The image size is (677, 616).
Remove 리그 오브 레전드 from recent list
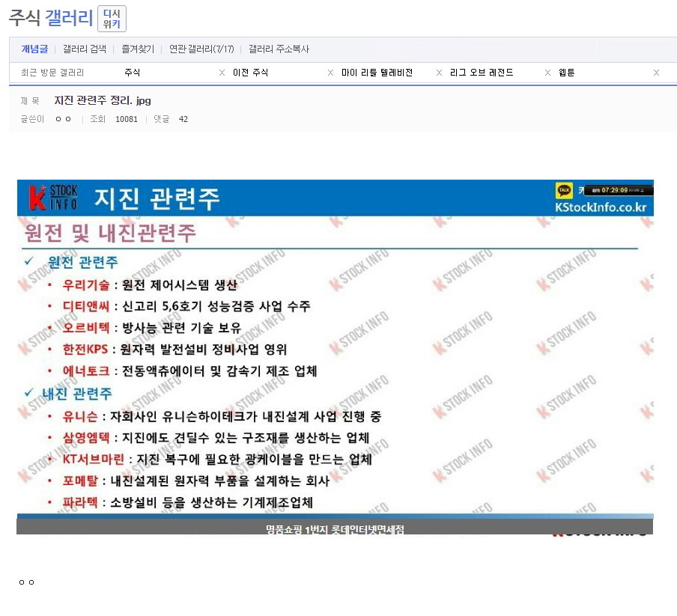click(x=547, y=73)
